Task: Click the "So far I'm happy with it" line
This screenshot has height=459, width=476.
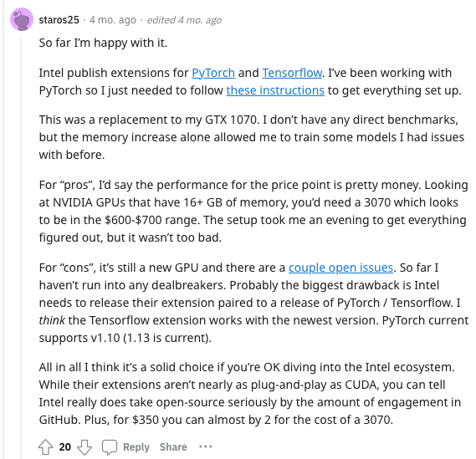Action: pos(103,43)
